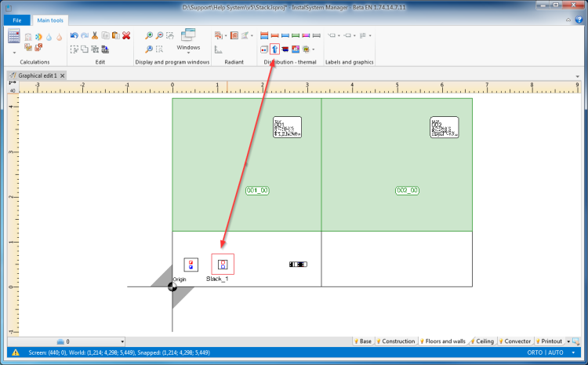The width and height of the screenshot is (588, 365).
Task: Switch to the Main tools ribbon tab
Action: pyautogui.click(x=50, y=20)
